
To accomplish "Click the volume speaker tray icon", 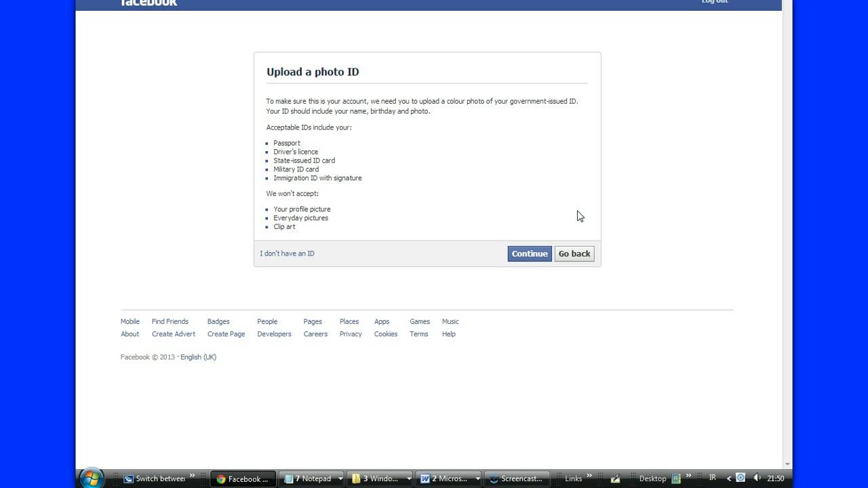I will [x=757, y=478].
